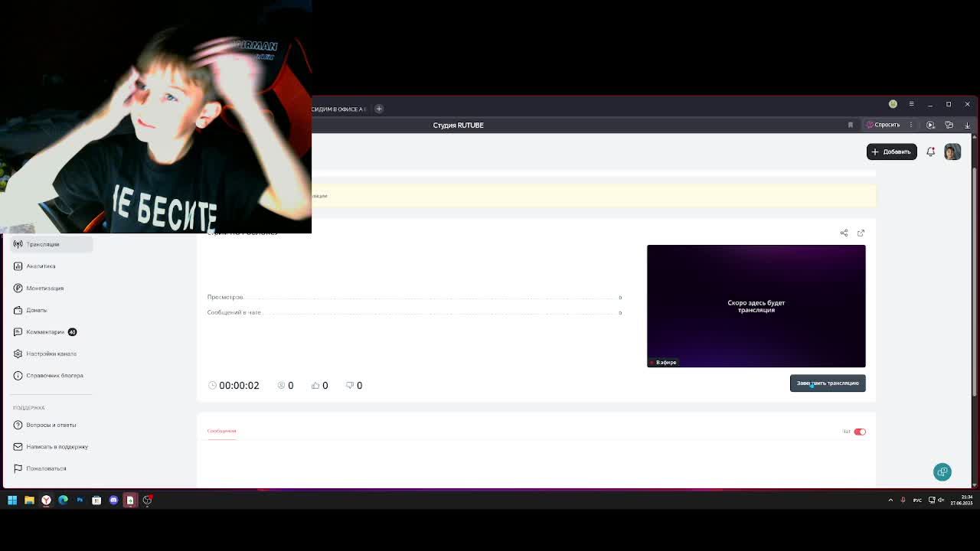Open the Трансляции section in sidebar
The height and width of the screenshot is (551, 980).
51,244
